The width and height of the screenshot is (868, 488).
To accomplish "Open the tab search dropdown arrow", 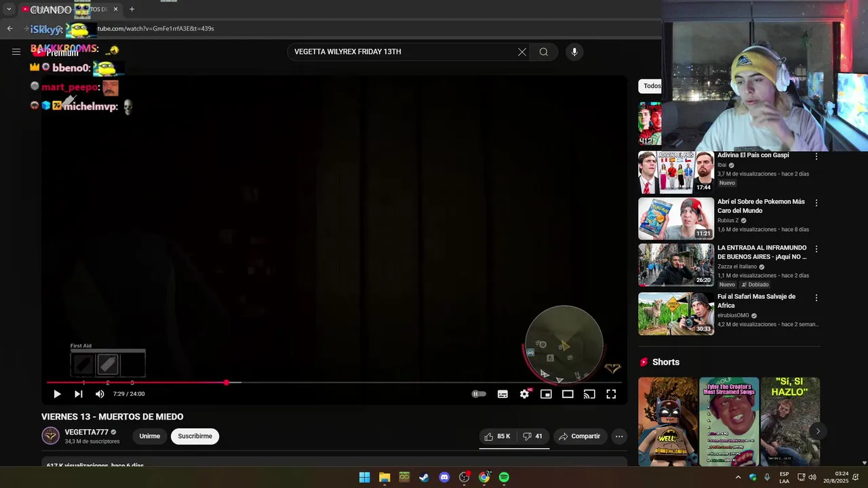I will [x=9, y=9].
